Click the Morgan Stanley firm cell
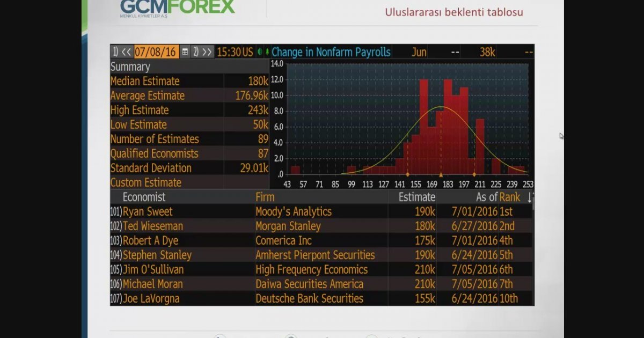 click(288, 226)
